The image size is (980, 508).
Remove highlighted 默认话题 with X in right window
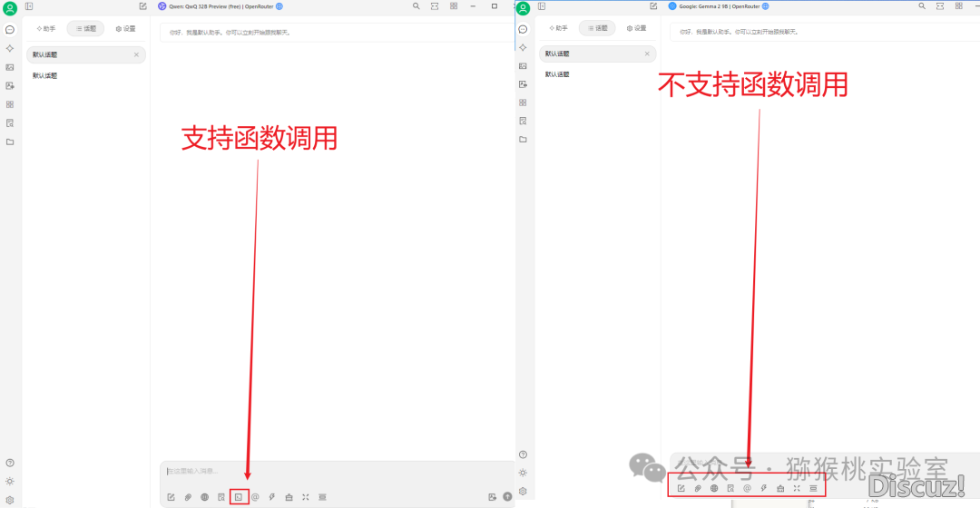point(647,54)
